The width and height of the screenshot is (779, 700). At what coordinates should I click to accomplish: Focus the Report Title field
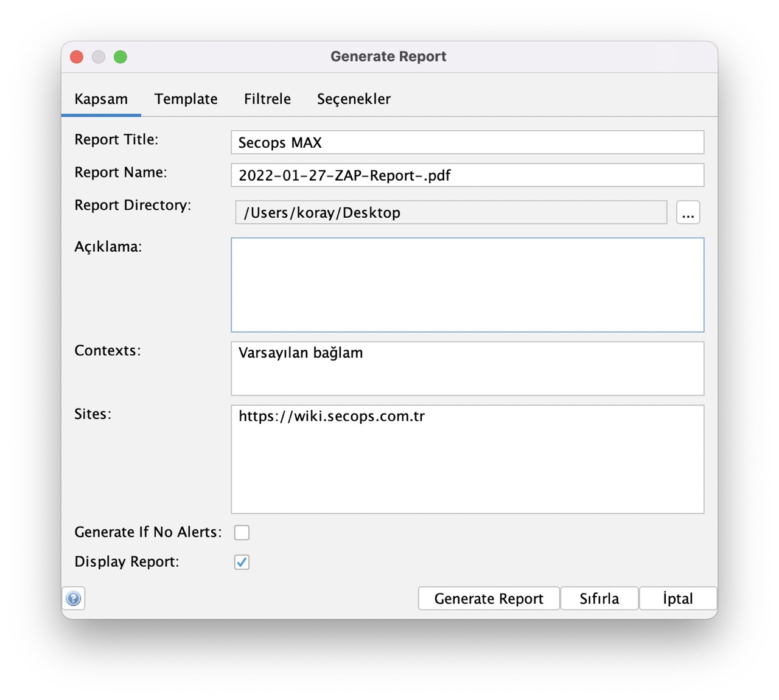point(467,142)
